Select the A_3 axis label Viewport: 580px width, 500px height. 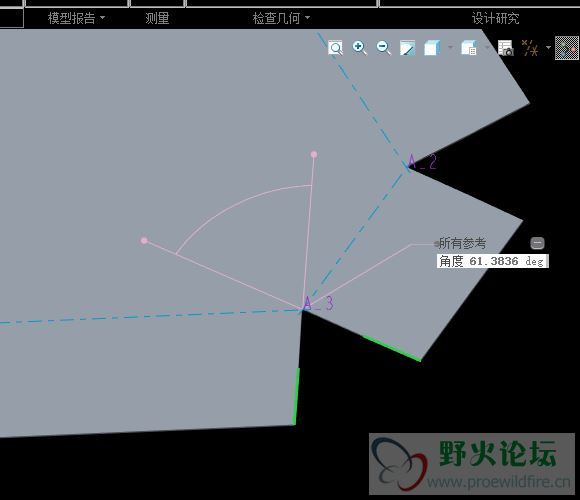click(318, 303)
